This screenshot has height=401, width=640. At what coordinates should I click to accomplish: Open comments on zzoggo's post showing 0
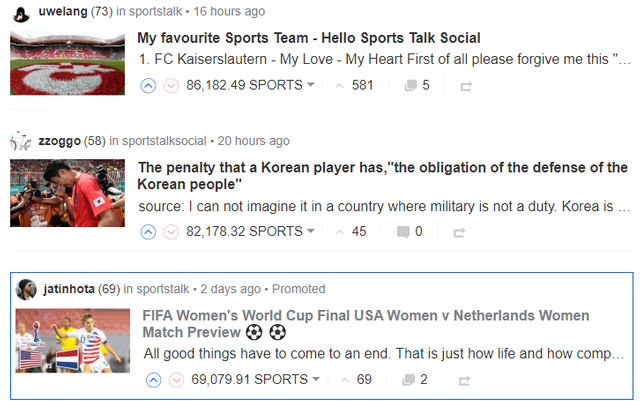[x=409, y=232]
